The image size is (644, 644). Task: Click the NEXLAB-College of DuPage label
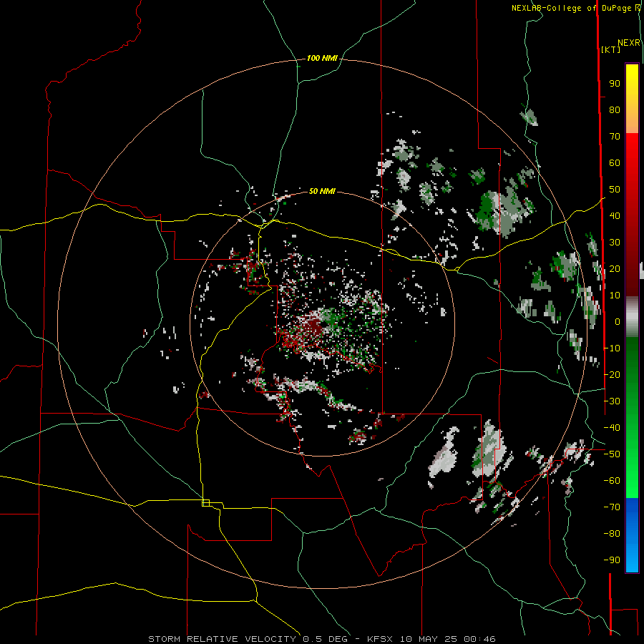point(571,8)
